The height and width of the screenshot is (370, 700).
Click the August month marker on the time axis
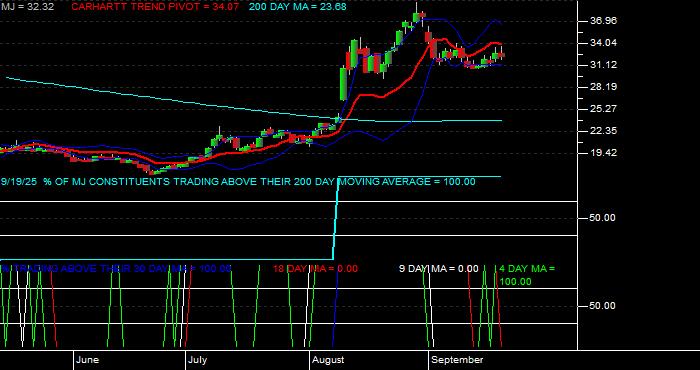(328, 360)
